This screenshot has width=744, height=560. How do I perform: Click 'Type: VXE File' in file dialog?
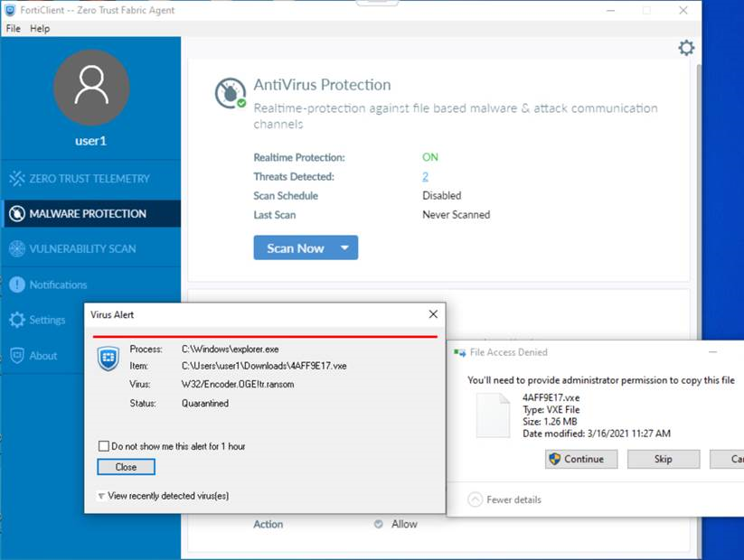[551, 409]
